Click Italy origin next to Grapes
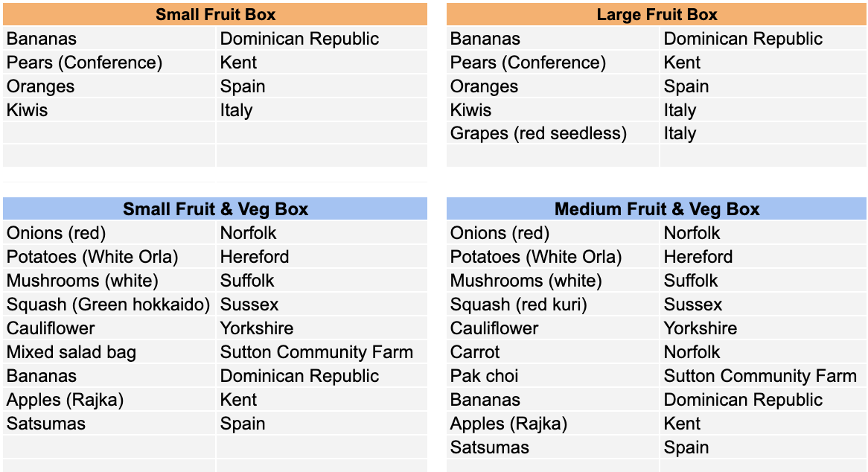 coord(763,133)
